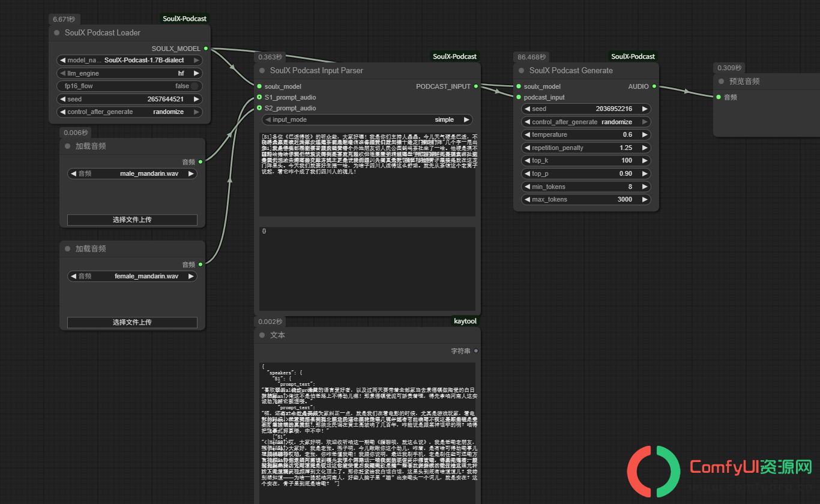Click the SOULX_MODEL output connector
Screen dimensions: 820x504
click(x=206, y=49)
